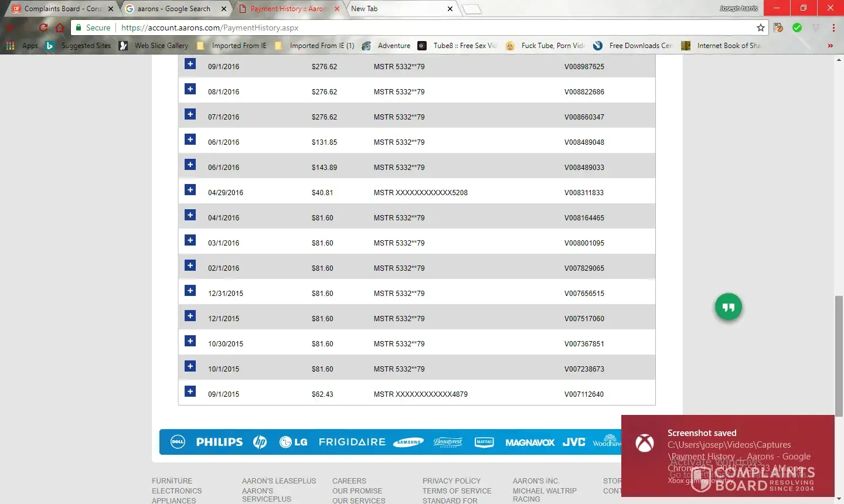Expand the 03/1/2016 payment row
The width and height of the screenshot is (844, 504).
click(x=190, y=240)
